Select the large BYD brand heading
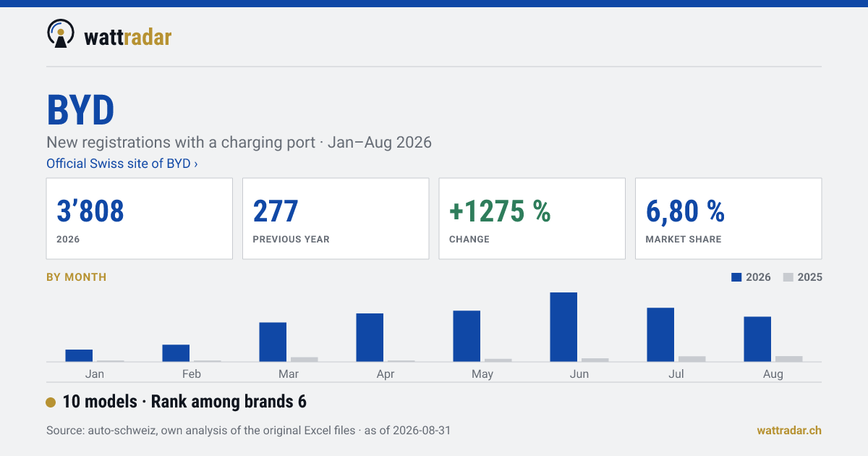The image size is (868, 456). (81, 110)
